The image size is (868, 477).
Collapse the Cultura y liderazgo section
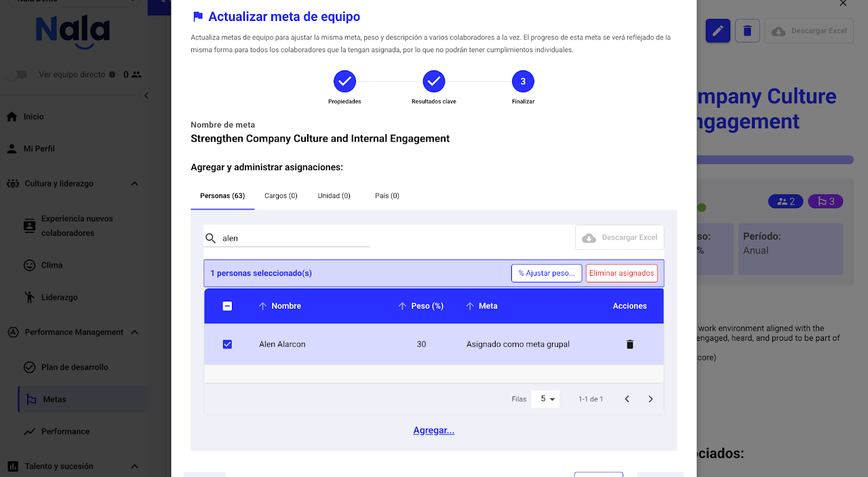[x=134, y=184]
